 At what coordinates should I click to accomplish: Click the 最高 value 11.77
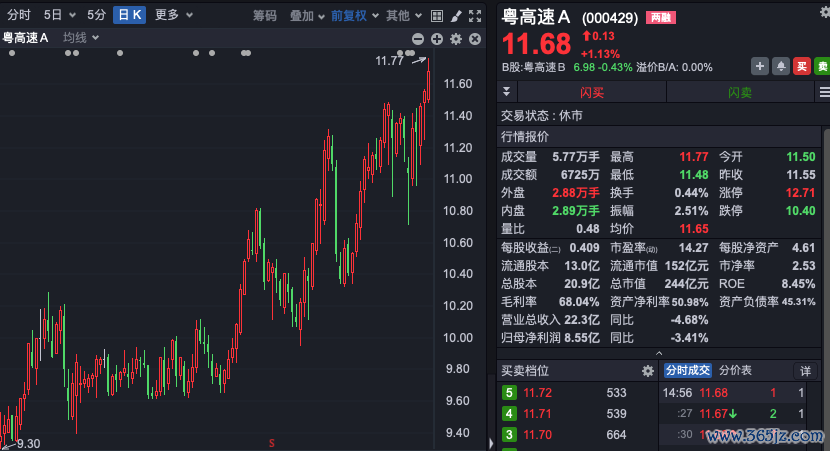click(x=693, y=157)
